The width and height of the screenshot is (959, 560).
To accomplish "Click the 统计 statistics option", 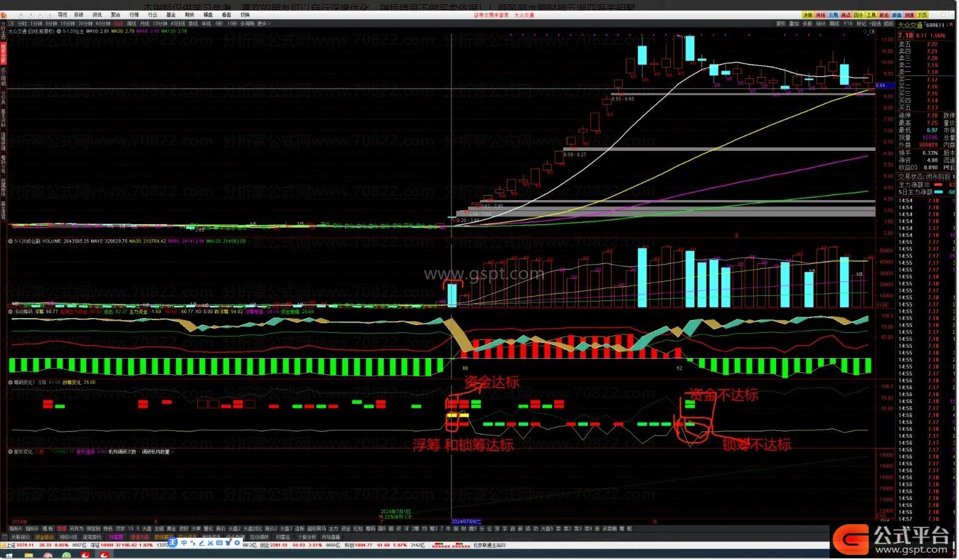I will click(x=821, y=23).
